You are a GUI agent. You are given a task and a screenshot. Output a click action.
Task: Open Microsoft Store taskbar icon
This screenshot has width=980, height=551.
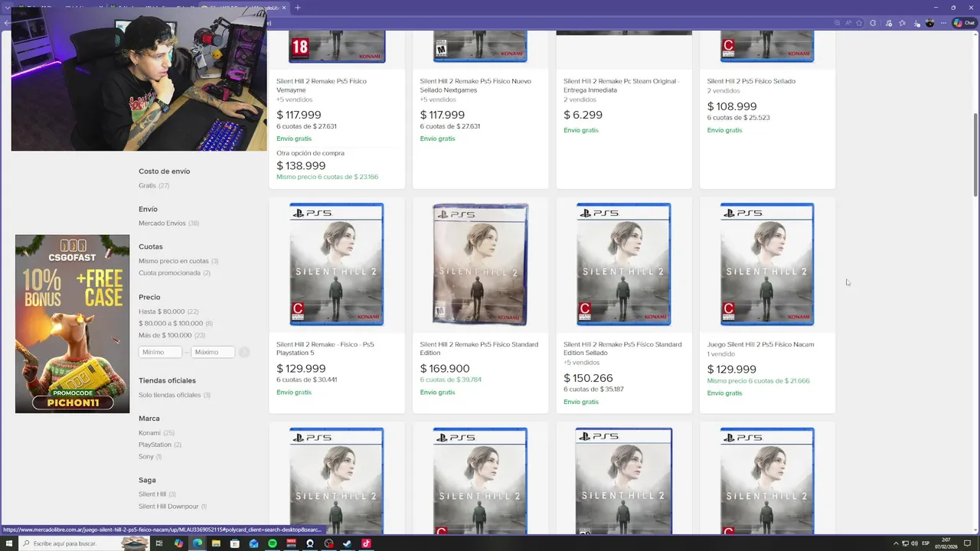click(235, 543)
